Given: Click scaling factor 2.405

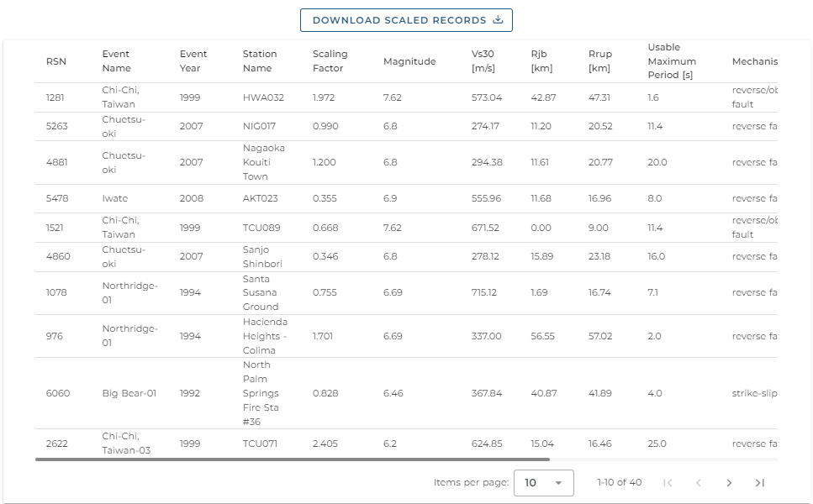Looking at the screenshot, I should click(325, 444).
